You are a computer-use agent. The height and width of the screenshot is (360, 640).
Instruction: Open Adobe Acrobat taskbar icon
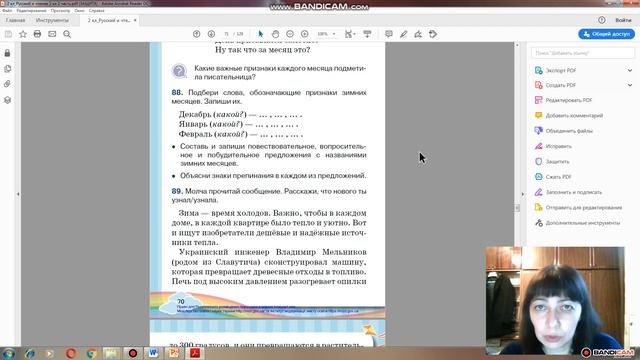coord(195,353)
